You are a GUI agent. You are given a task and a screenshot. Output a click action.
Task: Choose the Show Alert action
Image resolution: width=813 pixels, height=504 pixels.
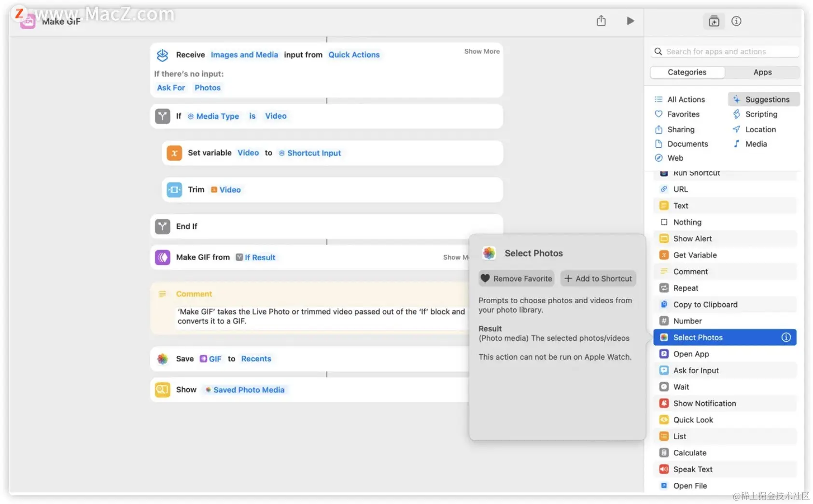725,238
